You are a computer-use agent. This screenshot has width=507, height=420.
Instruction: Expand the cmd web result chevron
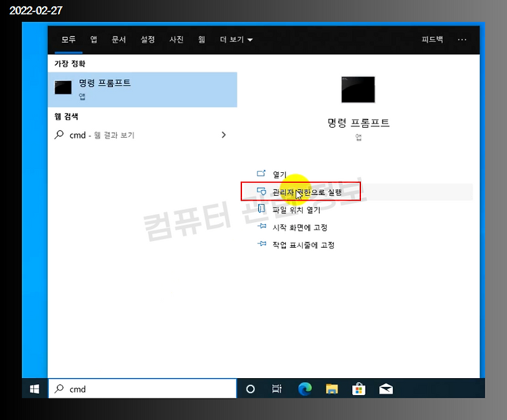point(224,135)
